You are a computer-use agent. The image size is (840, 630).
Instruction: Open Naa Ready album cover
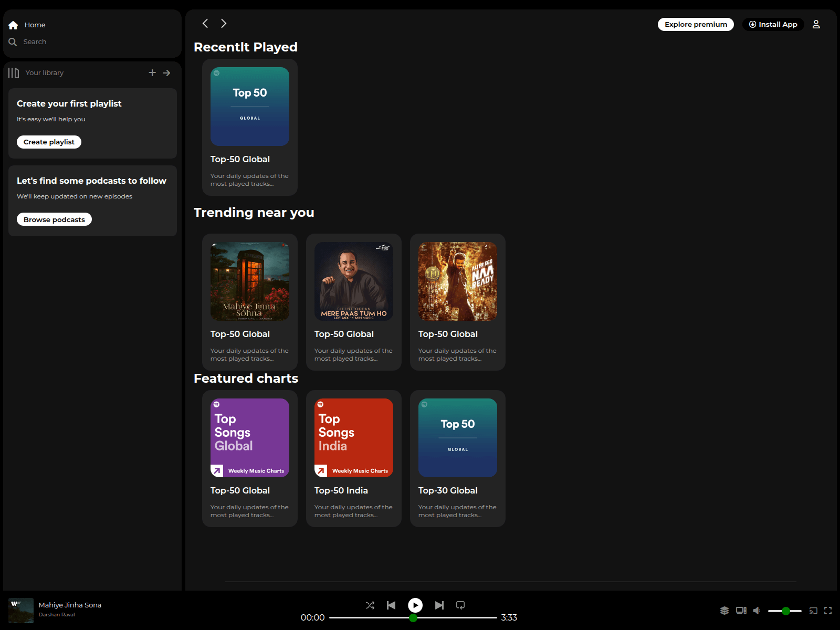click(x=458, y=281)
